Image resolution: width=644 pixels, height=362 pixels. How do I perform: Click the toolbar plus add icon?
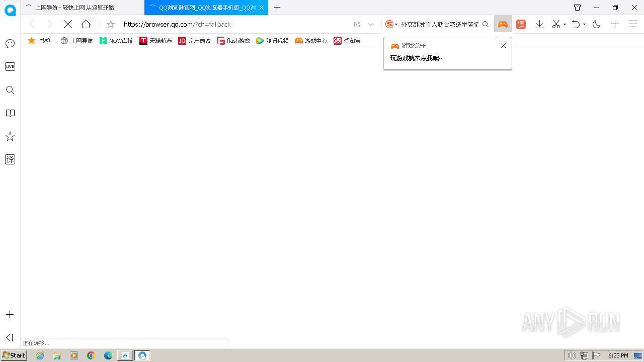[x=615, y=24]
